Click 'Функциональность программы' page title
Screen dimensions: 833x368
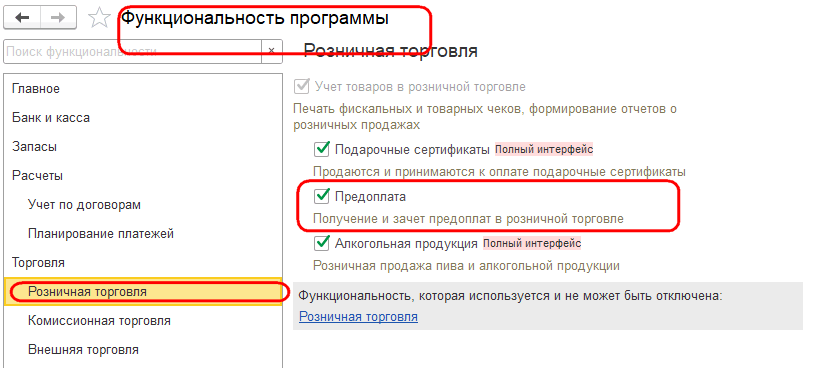[256, 18]
